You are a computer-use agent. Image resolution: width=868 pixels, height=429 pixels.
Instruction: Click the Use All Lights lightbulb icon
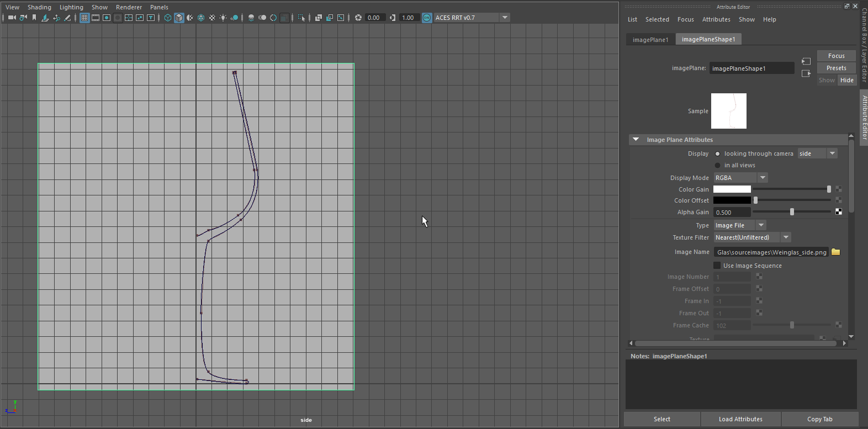coord(223,18)
